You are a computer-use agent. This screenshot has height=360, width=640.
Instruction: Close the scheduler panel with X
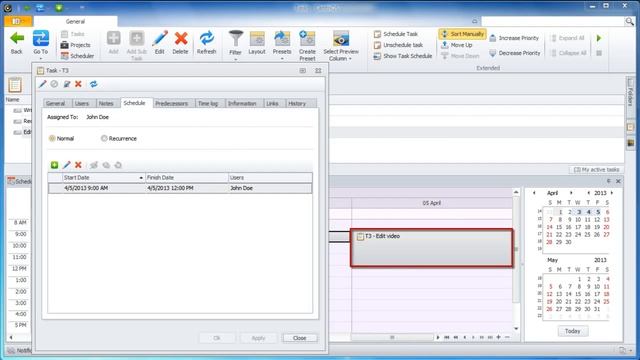tap(618, 181)
